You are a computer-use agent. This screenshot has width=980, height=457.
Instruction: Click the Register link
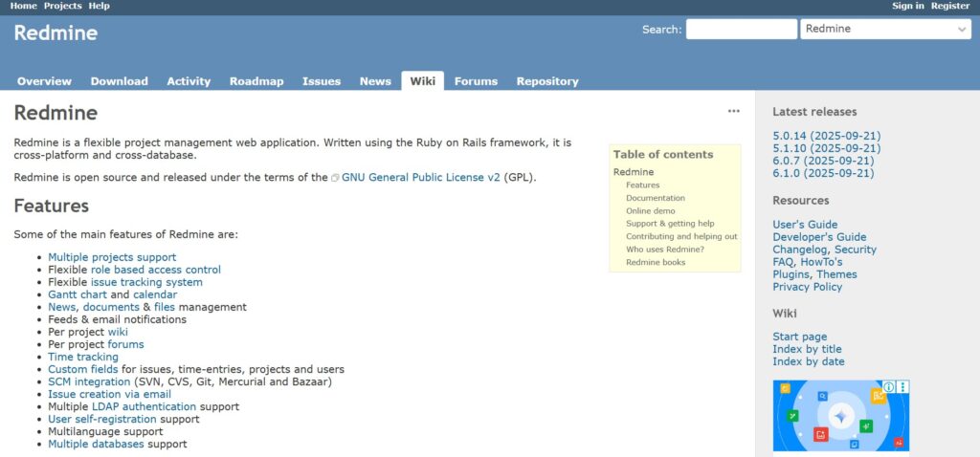pyautogui.click(x=950, y=6)
